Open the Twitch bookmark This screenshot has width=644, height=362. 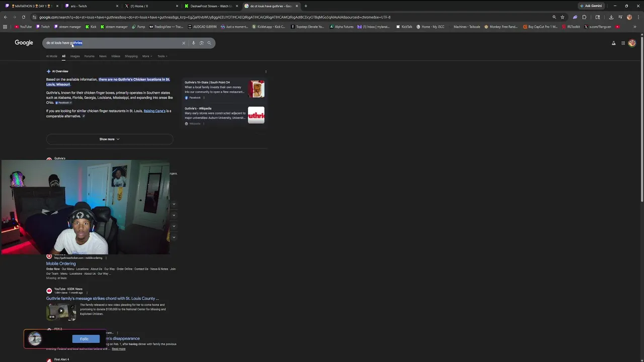point(43,27)
